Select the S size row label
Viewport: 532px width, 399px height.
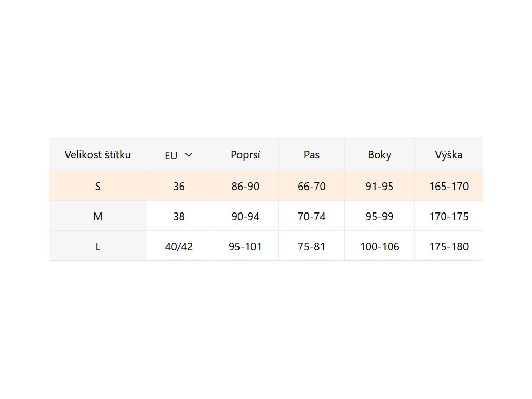click(x=98, y=186)
